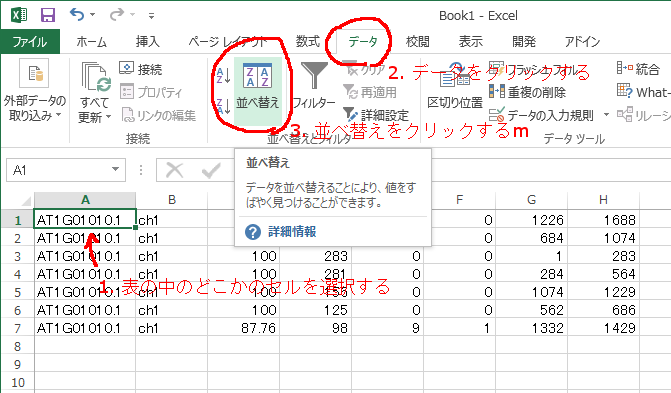Click the 並べ替え sort icon

point(257,76)
